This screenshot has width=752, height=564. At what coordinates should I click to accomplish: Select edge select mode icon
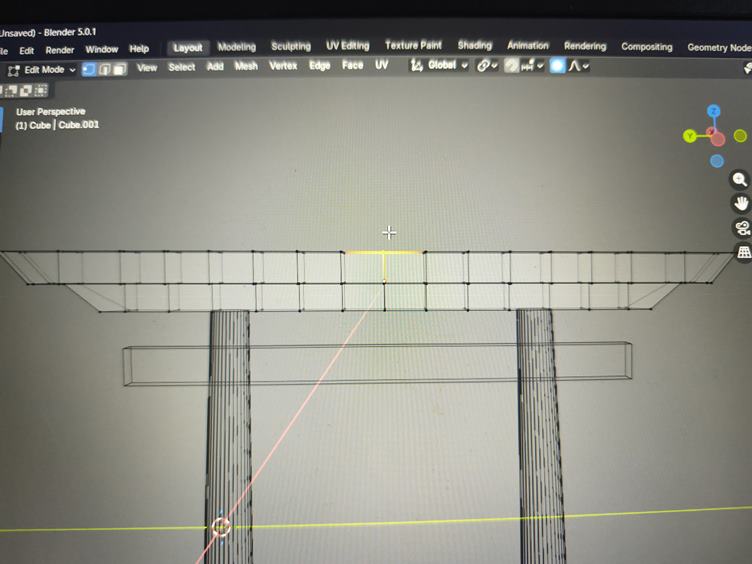click(104, 69)
